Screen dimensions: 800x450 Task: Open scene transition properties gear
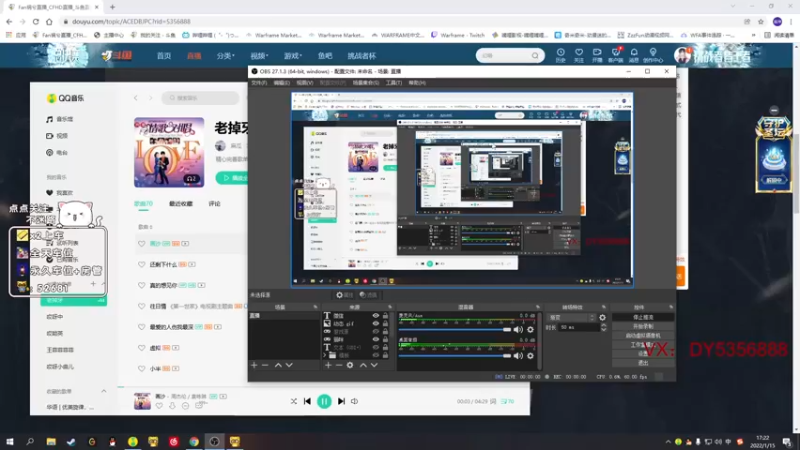[603, 317]
